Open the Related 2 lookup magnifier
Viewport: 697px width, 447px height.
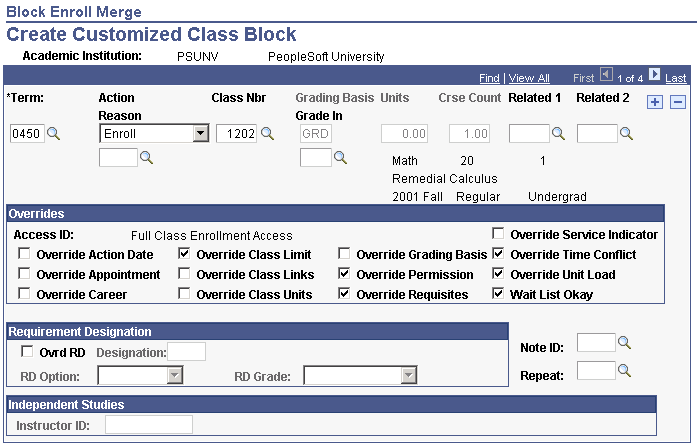626,133
